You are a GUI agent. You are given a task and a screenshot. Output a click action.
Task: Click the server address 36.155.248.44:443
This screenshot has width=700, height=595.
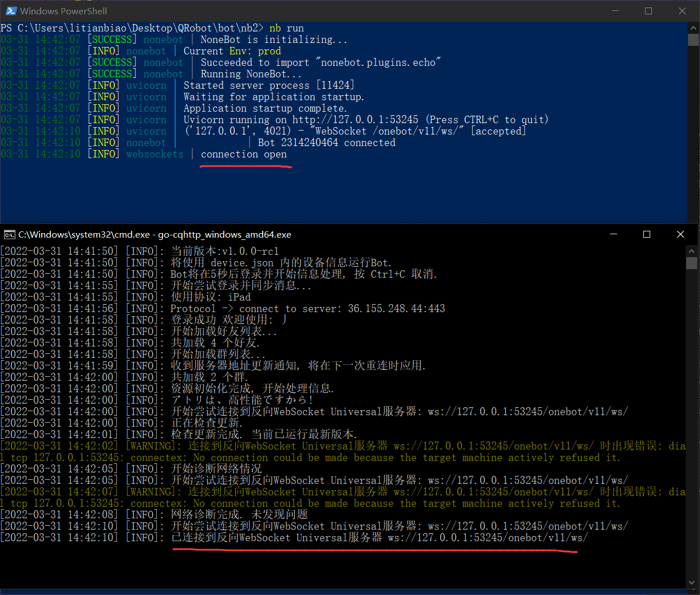click(x=397, y=309)
